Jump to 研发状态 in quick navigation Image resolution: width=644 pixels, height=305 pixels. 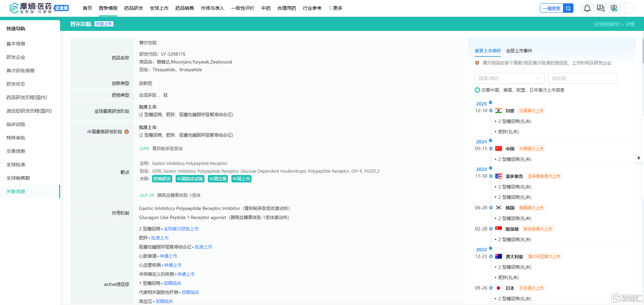(x=16, y=84)
